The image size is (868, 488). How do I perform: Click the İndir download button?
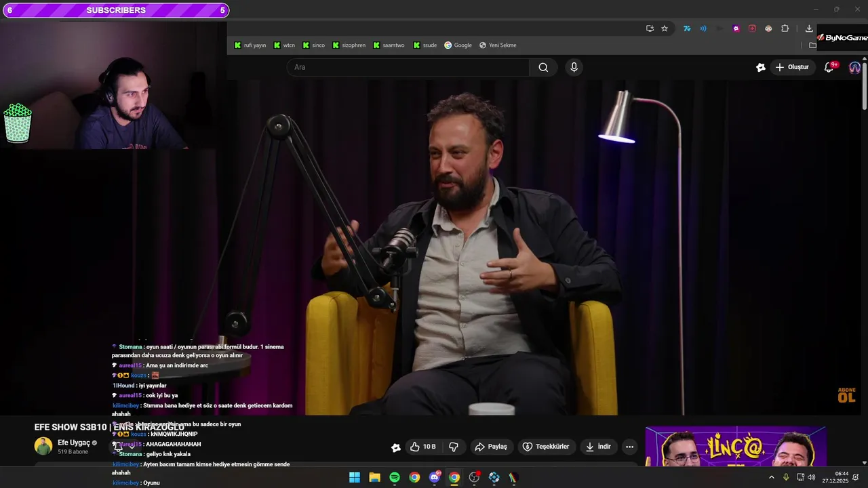coord(599,447)
